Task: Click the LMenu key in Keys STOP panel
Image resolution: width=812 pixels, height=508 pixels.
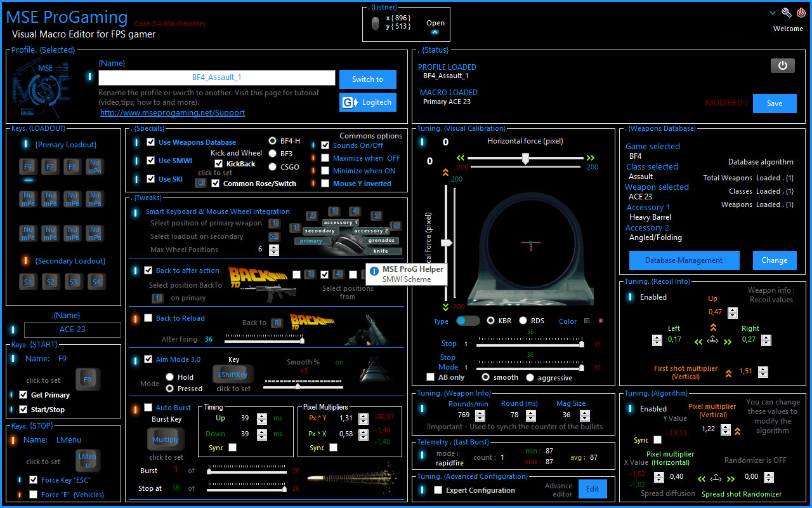Action: [87, 460]
